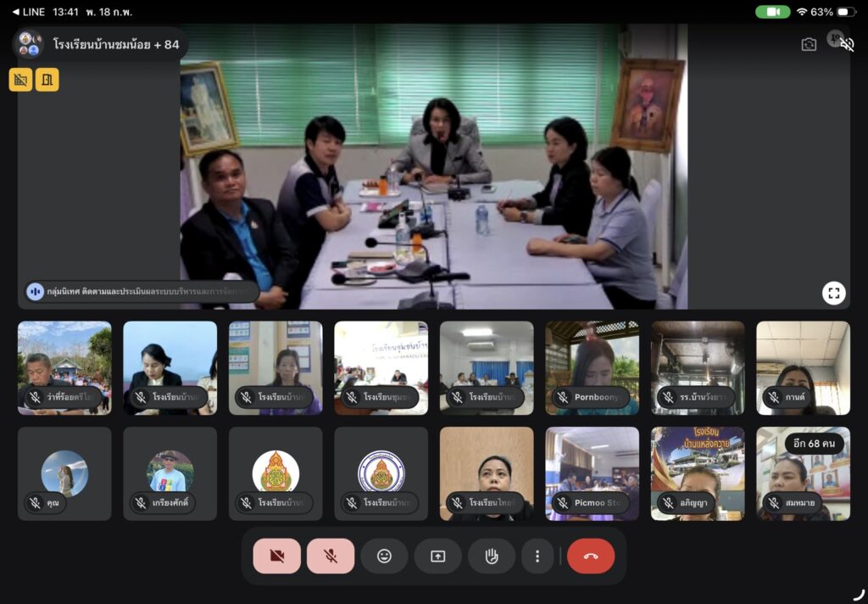
Task: Start screen sharing with the present icon
Action: 437,556
